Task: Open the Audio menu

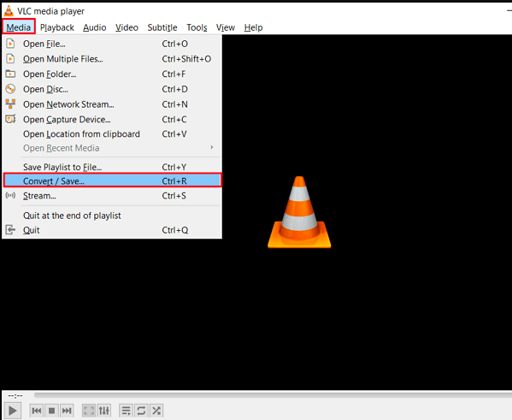Action: click(x=95, y=27)
